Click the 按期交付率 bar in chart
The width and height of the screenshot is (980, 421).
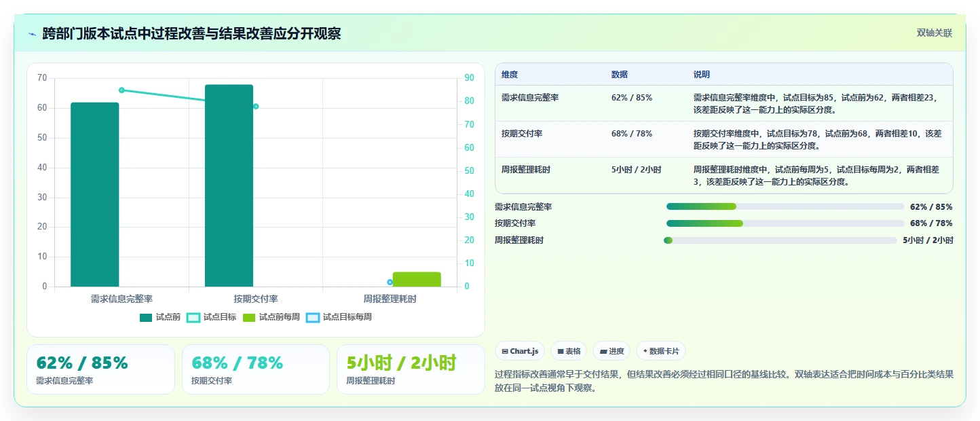coord(229,185)
